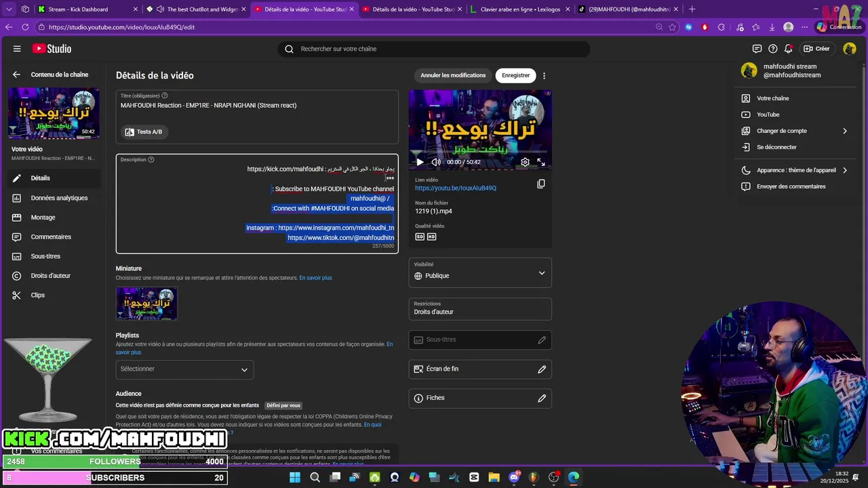Edit Sous-titres with pencil icon

[542, 340]
